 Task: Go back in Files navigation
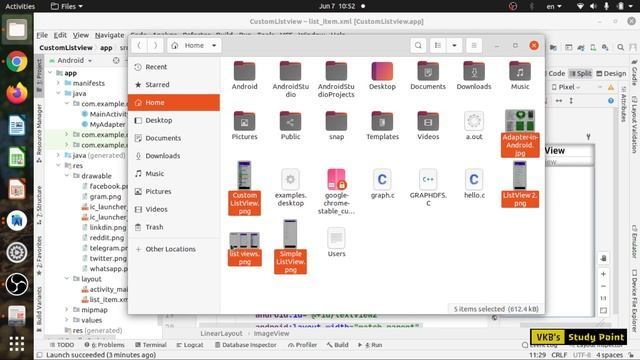click(139, 45)
